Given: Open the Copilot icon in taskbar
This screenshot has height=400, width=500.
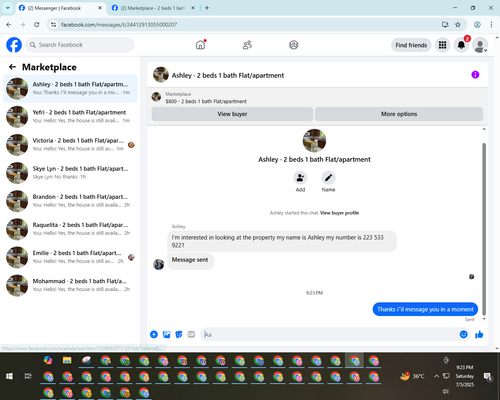Looking at the screenshot, I should point(48,360).
